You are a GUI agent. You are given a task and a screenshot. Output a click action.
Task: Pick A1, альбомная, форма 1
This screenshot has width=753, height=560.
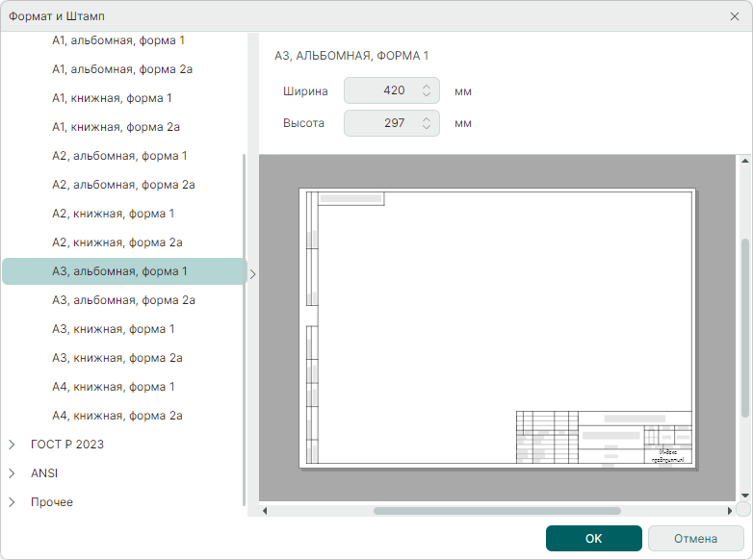118,40
